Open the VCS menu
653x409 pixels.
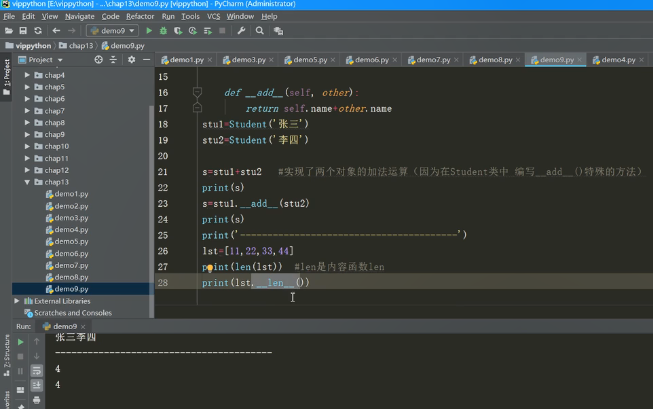pos(213,17)
